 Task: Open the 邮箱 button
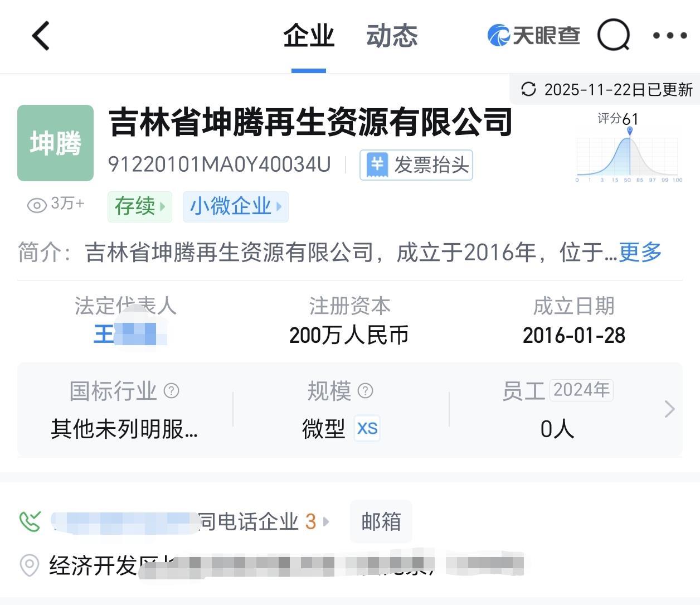(x=381, y=521)
